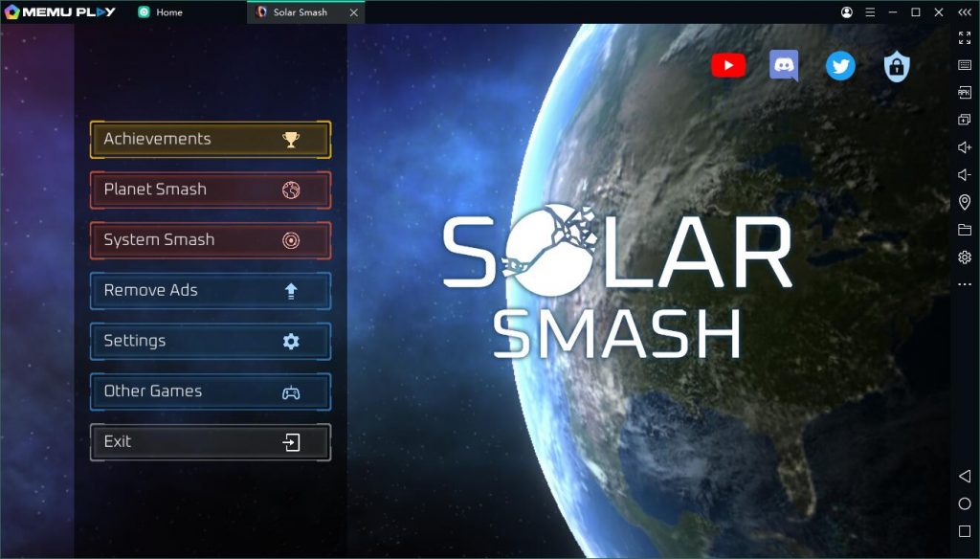
Task: Open MEmu emulator settings gear
Action: click(x=965, y=257)
